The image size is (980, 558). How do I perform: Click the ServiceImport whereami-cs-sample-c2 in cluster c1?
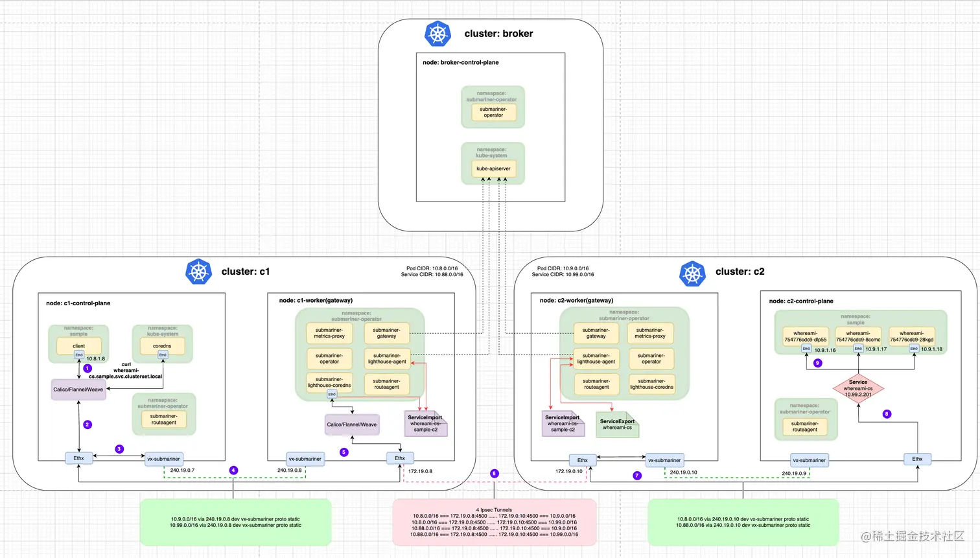point(425,423)
